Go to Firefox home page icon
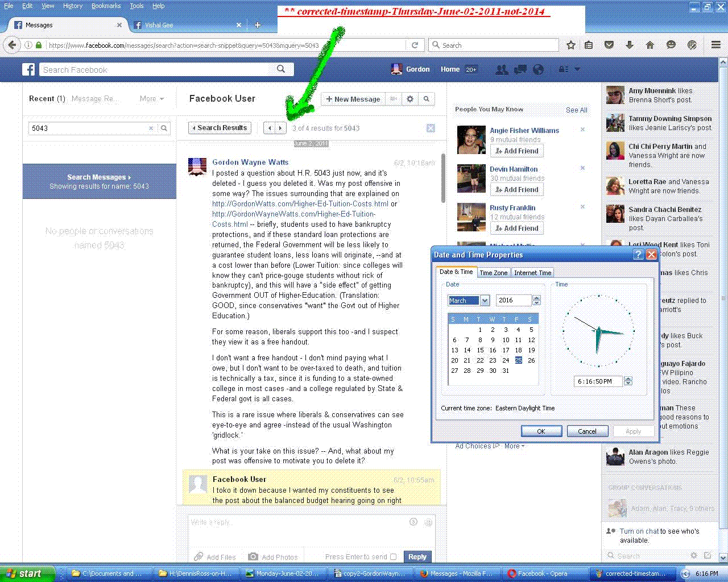Image resolution: width=728 pixels, height=582 pixels. [650, 45]
